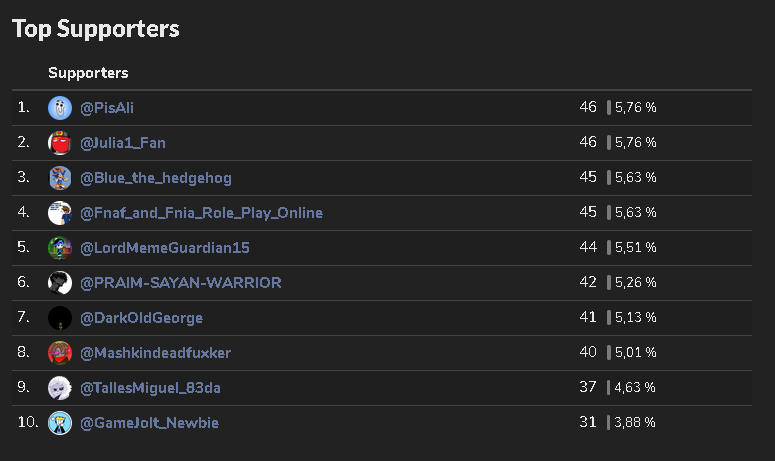Open PRAIM-SAYAN-WARRIOR's avatar

pos(60,283)
